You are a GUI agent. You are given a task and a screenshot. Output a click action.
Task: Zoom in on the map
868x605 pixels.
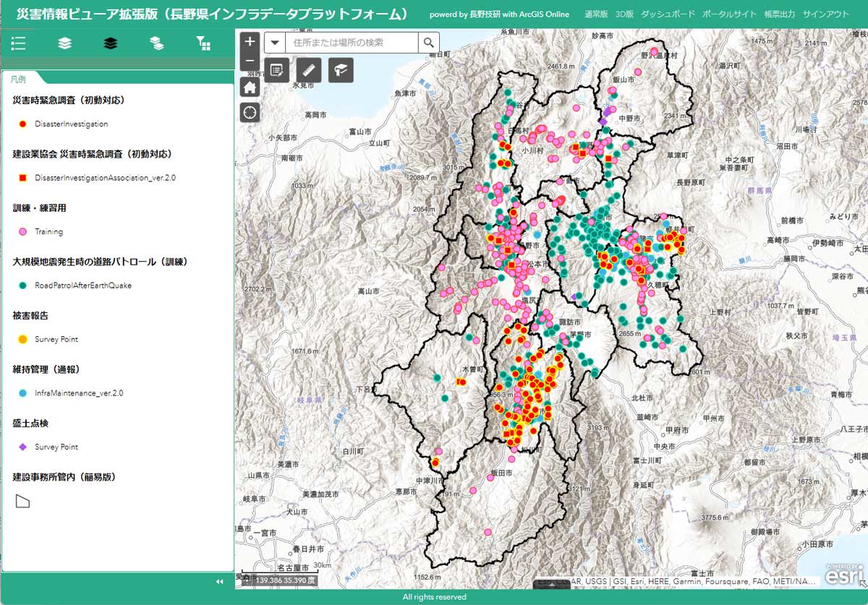pyautogui.click(x=250, y=42)
